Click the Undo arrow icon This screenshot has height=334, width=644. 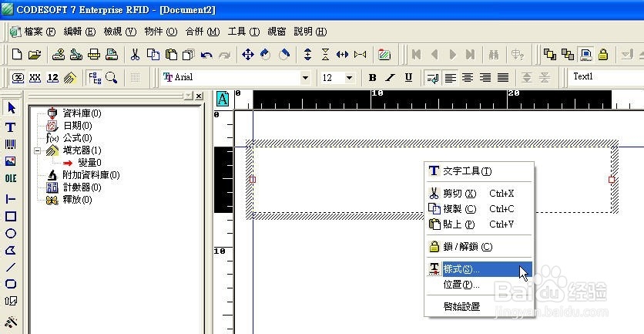click(x=206, y=55)
